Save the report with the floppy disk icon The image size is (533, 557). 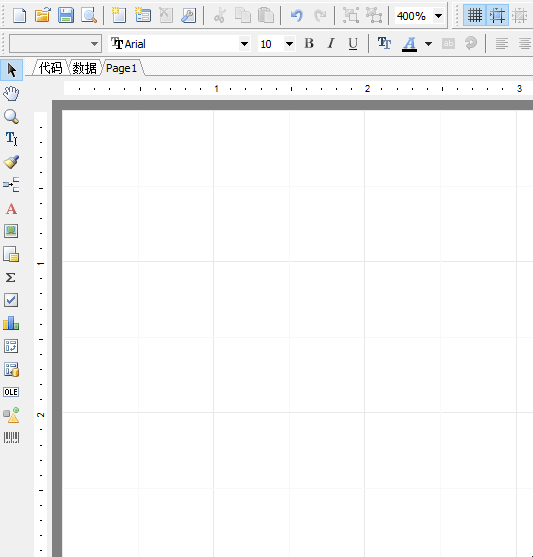[x=66, y=16]
